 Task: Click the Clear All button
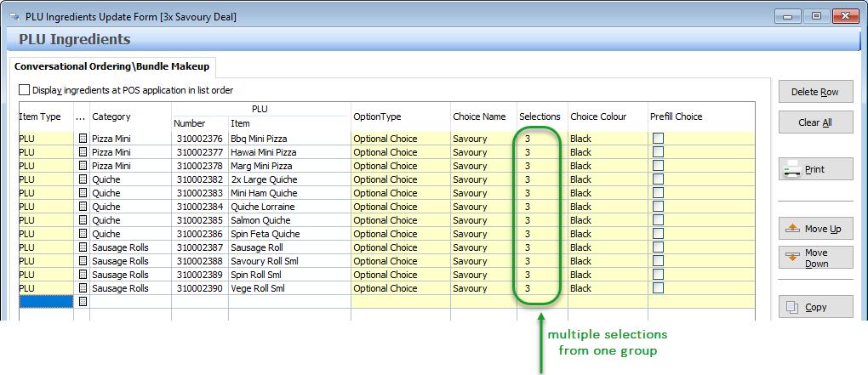click(x=815, y=122)
